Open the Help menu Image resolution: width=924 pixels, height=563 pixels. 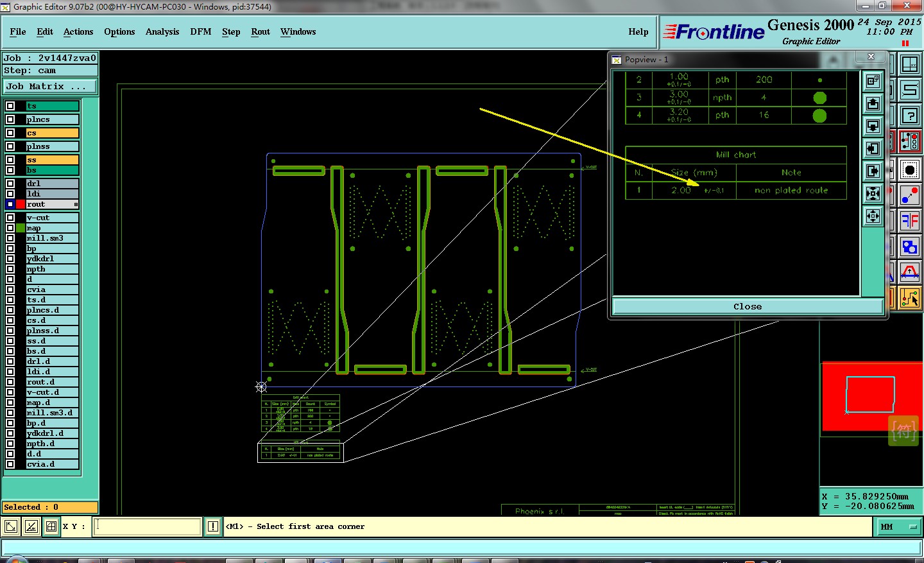(x=638, y=31)
